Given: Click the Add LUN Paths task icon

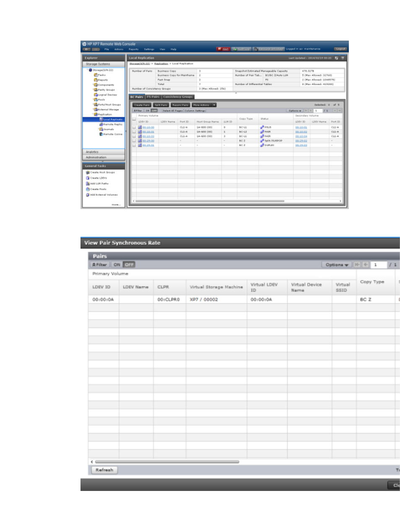Looking at the screenshot, I should tap(88, 183).
